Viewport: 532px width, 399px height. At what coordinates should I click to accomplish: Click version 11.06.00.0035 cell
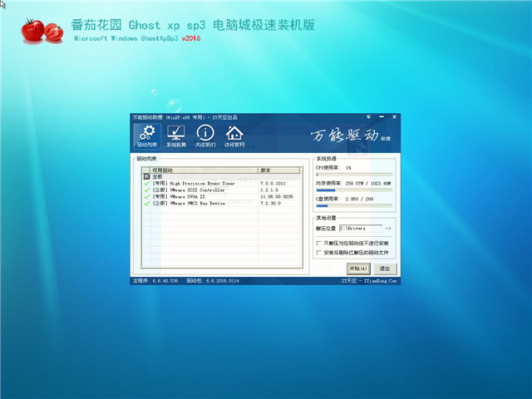[277, 197]
